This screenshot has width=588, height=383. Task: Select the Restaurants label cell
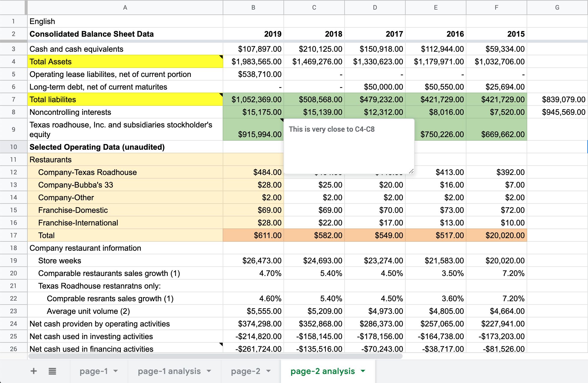[x=125, y=160]
